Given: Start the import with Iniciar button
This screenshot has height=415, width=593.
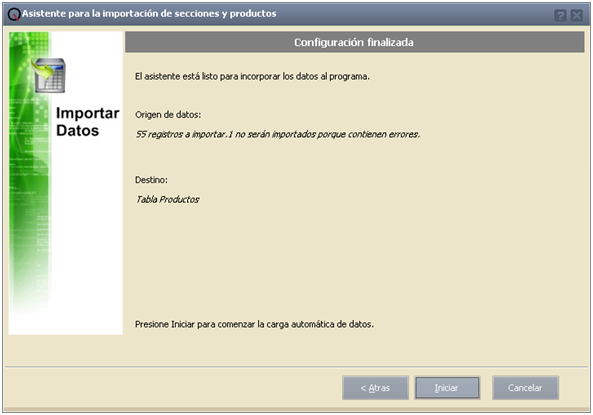Looking at the screenshot, I should tap(447, 388).
